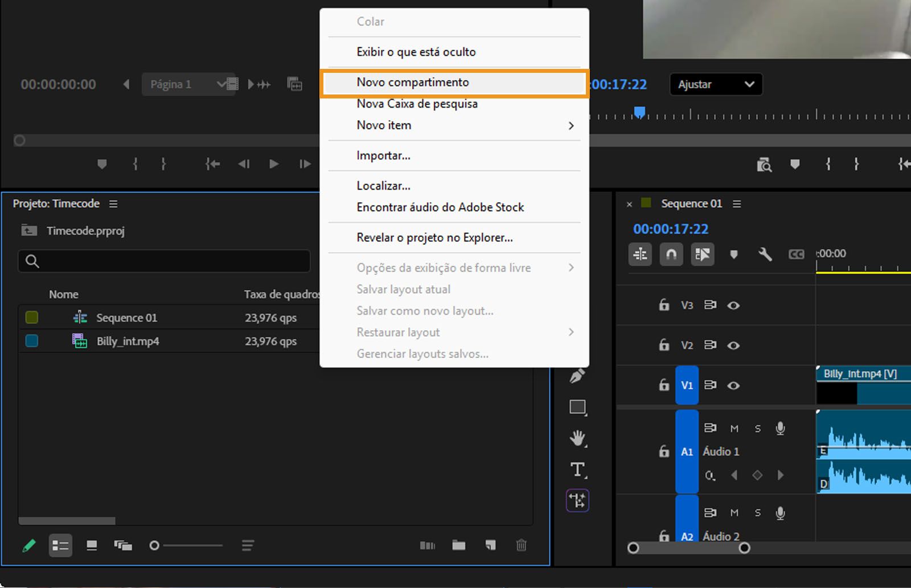Select the Type tool
This screenshot has height=588, width=911.
tap(577, 470)
